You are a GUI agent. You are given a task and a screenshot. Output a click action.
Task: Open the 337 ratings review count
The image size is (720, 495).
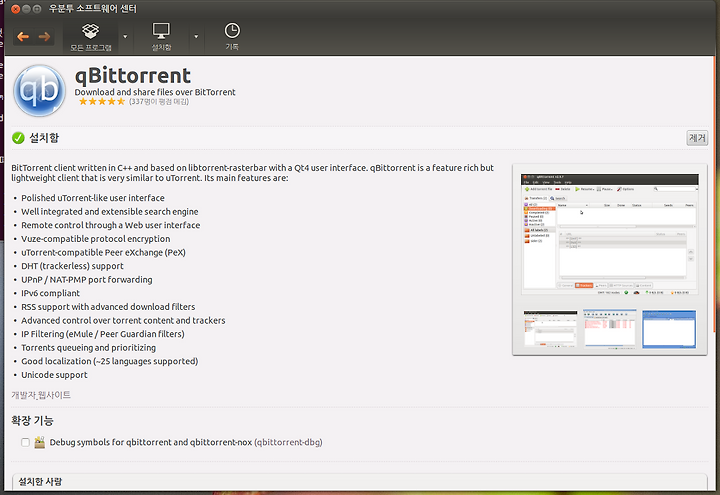coord(159,101)
